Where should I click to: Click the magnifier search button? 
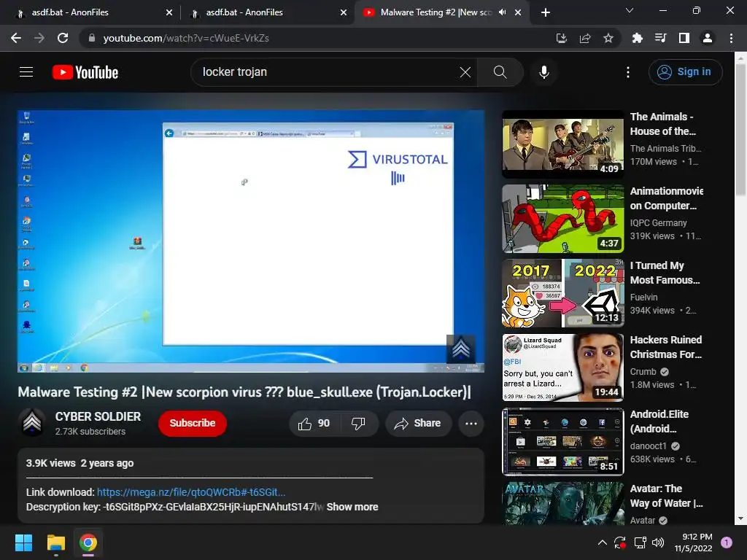[x=500, y=72]
